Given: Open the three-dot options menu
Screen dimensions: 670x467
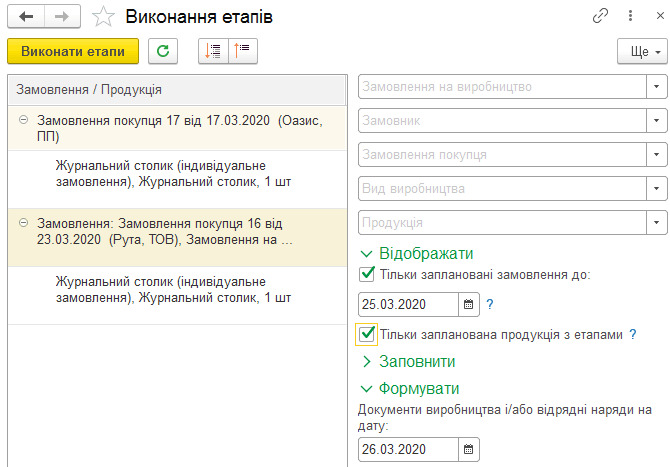Looking at the screenshot, I should pos(630,16).
